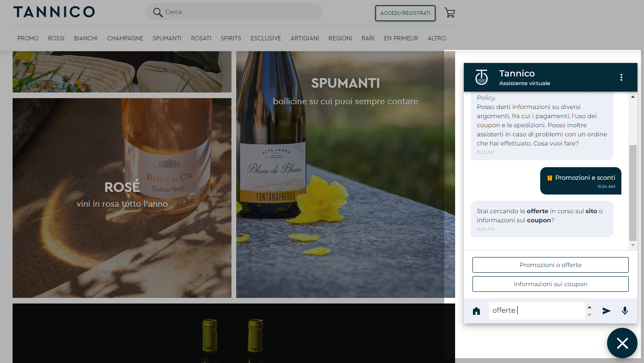Click the Promozioni e sconti sent message
Image resolution: width=644 pixels, height=363 pixels.
[581, 181]
